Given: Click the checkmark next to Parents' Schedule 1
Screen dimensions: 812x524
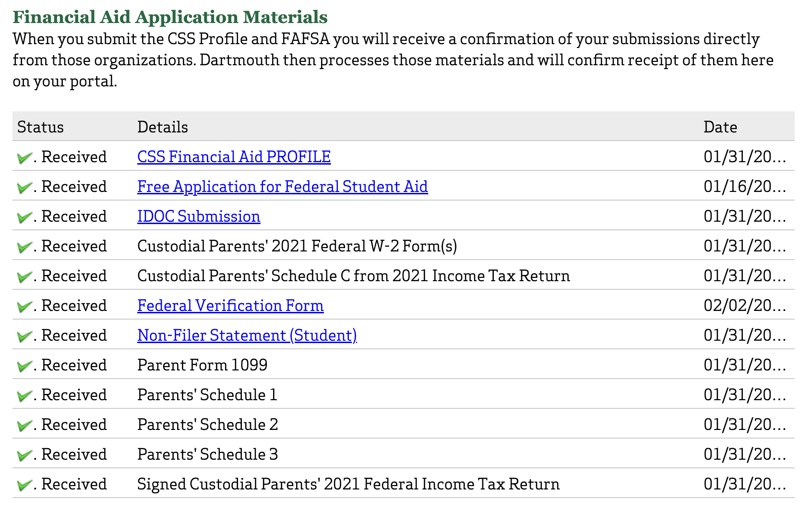Looking at the screenshot, I should [24, 395].
